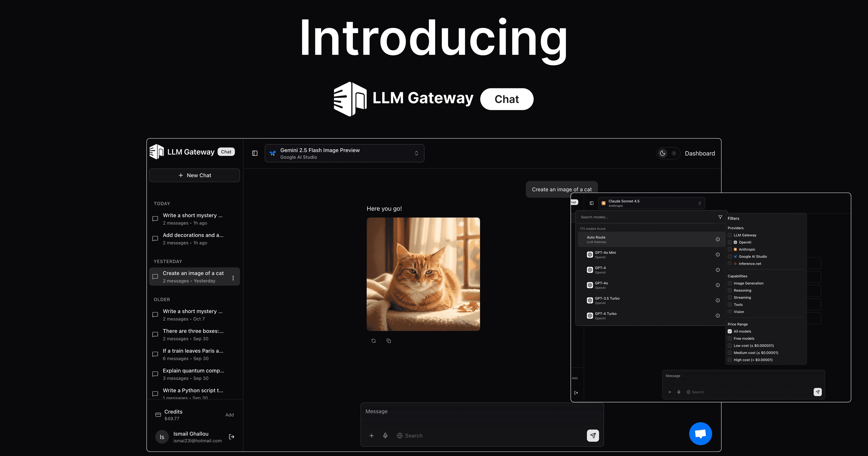Check the Free models filter

[x=730, y=338]
